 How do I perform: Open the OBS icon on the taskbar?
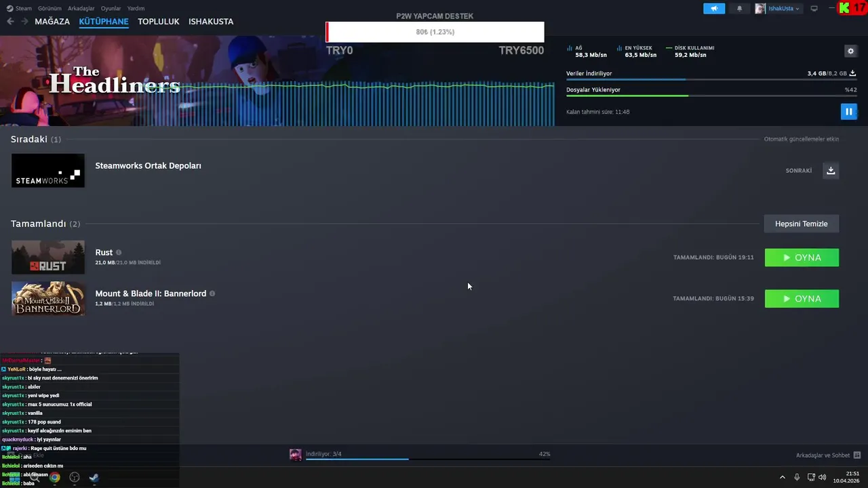point(75,477)
